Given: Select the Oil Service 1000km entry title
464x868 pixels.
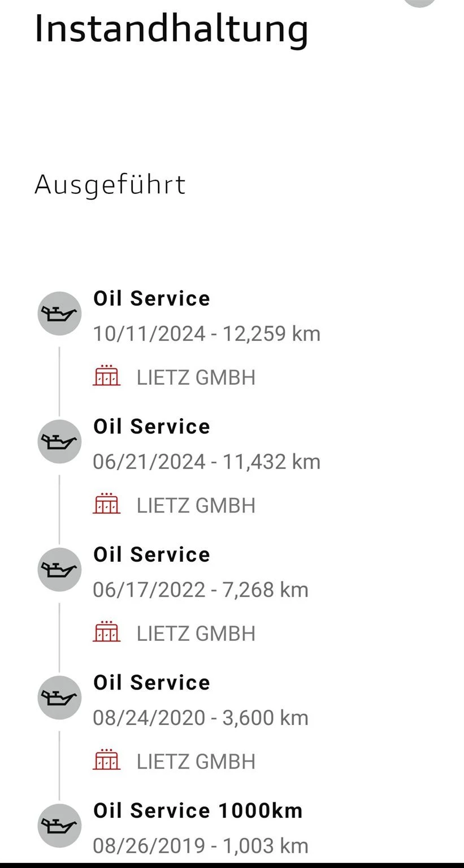Looking at the screenshot, I should (198, 811).
